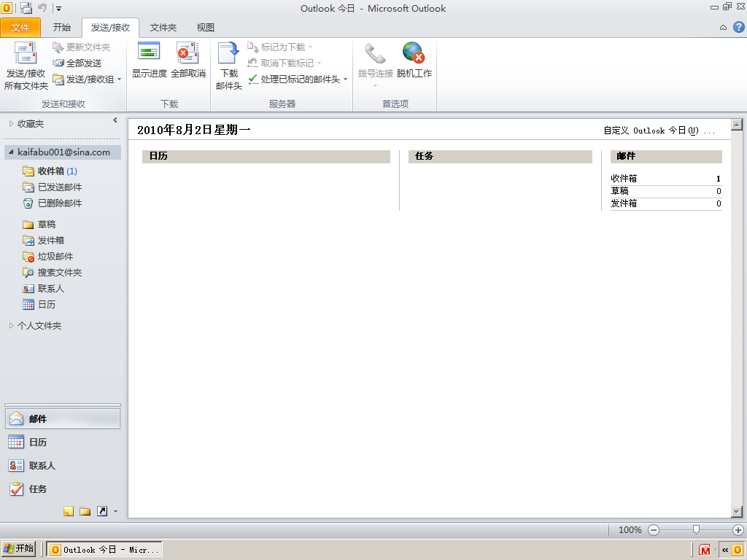This screenshot has height=560, width=747.
Task: Collapse the navigation pane arrow
Action: tap(115, 120)
